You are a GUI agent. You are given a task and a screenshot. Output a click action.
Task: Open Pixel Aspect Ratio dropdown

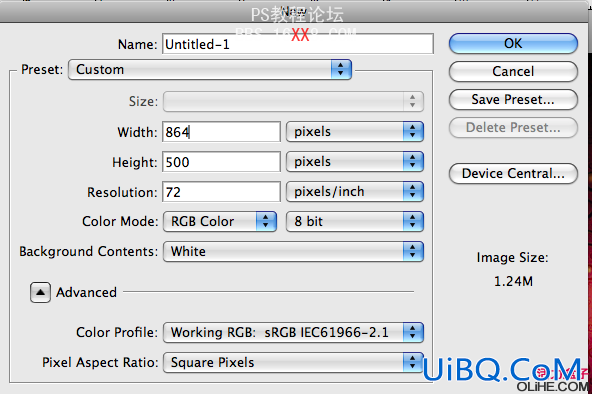pyautogui.click(x=293, y=363)
